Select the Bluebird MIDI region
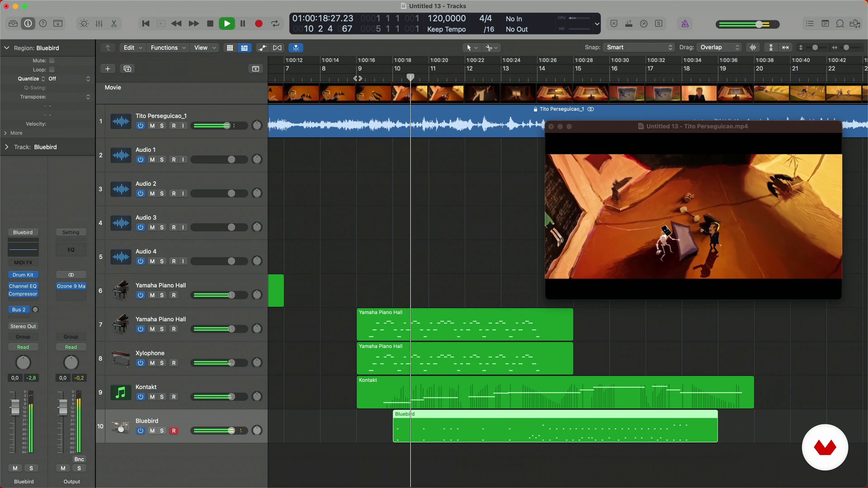The width and height of the screenshot is (868, 488). 555,426
